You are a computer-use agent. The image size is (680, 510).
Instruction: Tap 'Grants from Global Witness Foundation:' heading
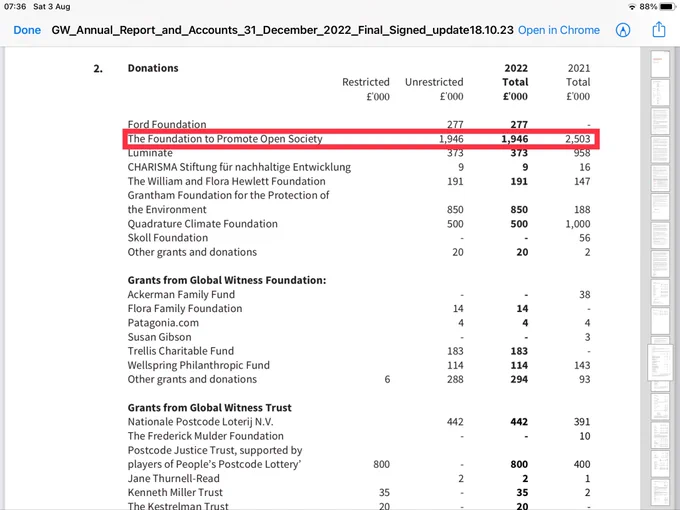coord(227,280)
